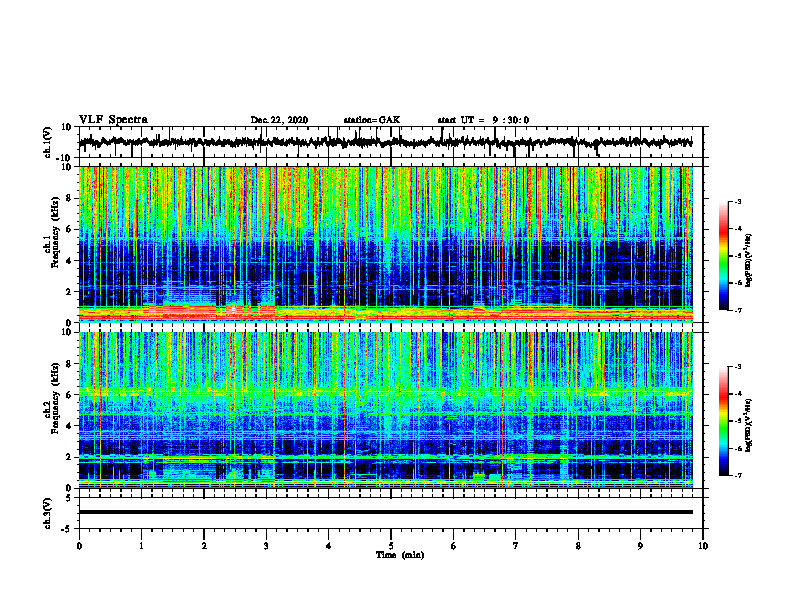
Task: Click the "6" kHz tick of ch.2 spectrogram
Action: pyautogui.click(x=69, y=395)
